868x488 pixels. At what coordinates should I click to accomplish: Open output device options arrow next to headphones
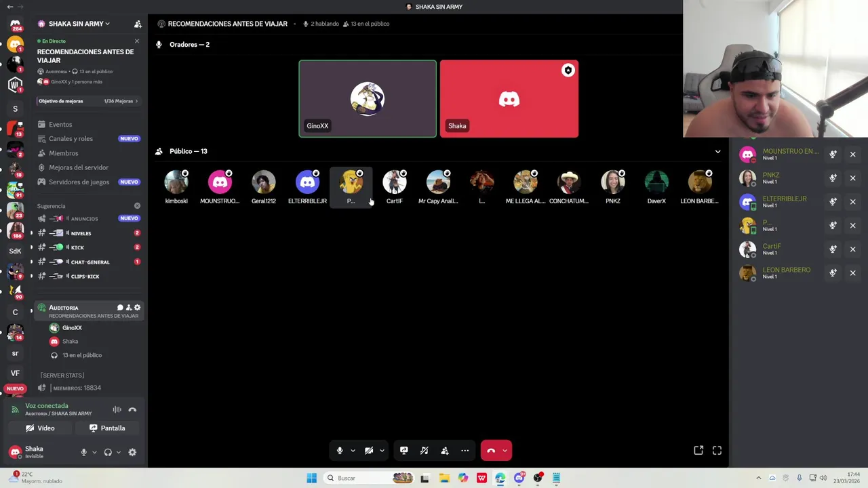tap(119, 452)
